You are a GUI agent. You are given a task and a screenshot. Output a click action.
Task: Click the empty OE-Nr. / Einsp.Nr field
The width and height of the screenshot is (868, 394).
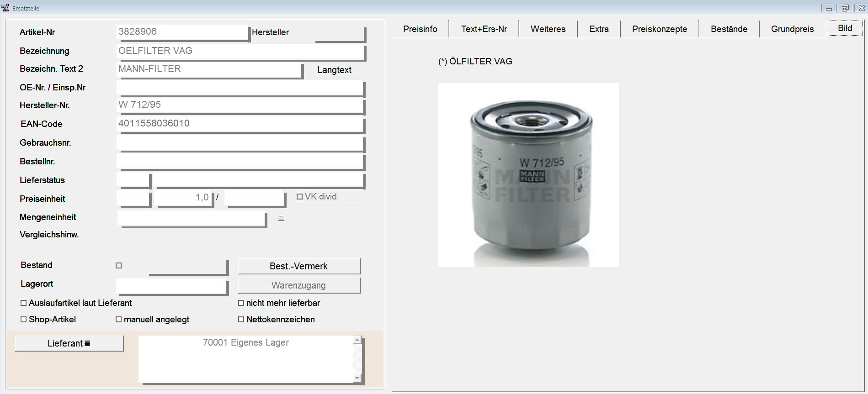(x=240, y=89)
